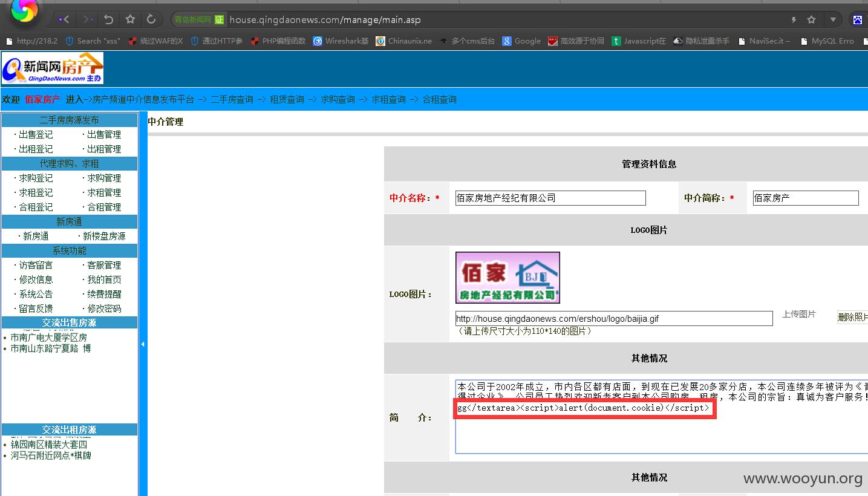The image size is (868, 496).
Task: Click the colorful browser logo icon
Action: [x=24, y=11]
